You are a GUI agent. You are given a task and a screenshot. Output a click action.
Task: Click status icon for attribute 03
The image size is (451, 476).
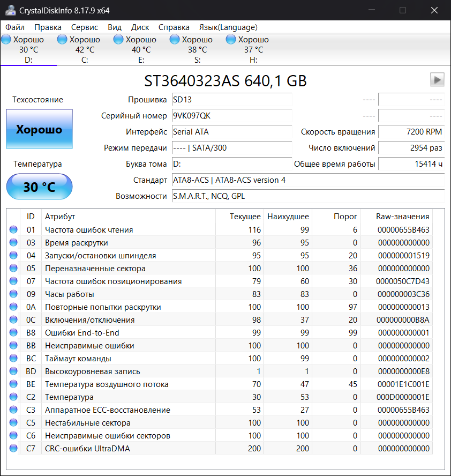pyautogui.click(x=13, y=242)
